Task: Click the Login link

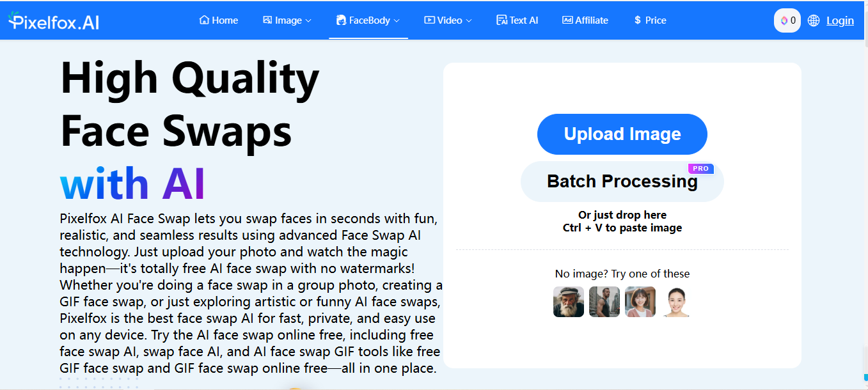Action: point(840,20)
